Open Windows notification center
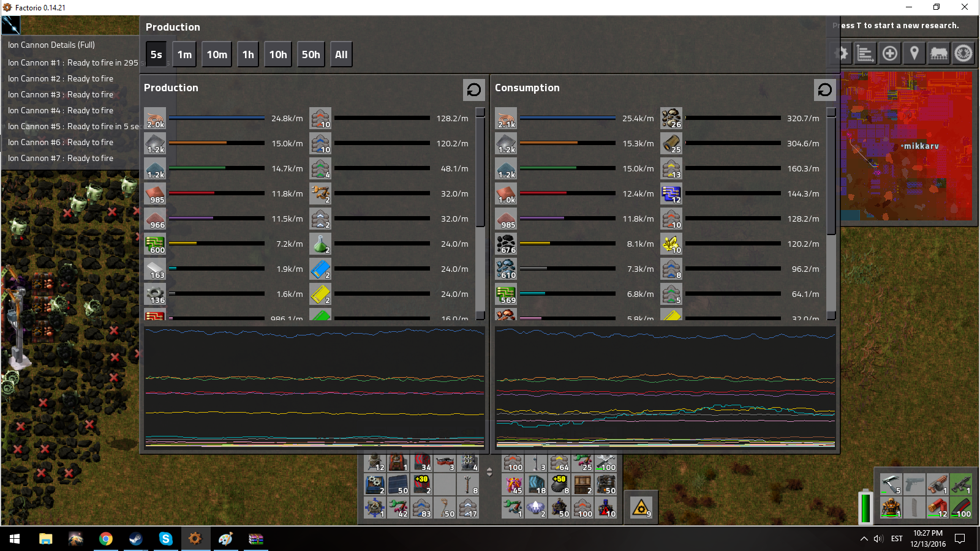The width and height of the screenshot is (980, 551). 960,539
